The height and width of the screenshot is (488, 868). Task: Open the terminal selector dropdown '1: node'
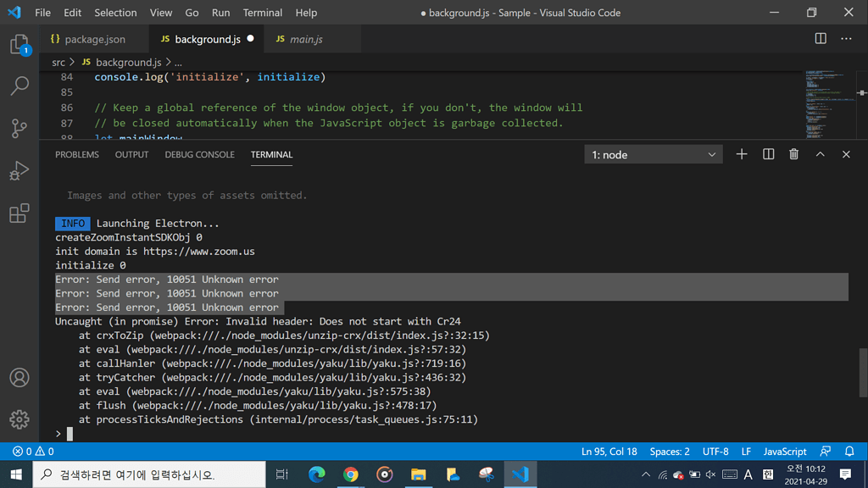pyautogui.click(x=654, y=154)
